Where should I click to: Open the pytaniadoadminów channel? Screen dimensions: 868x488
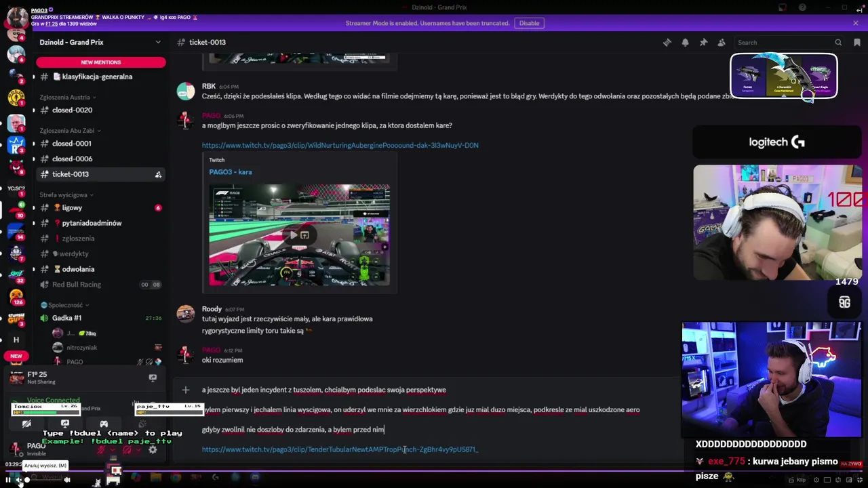100,223
